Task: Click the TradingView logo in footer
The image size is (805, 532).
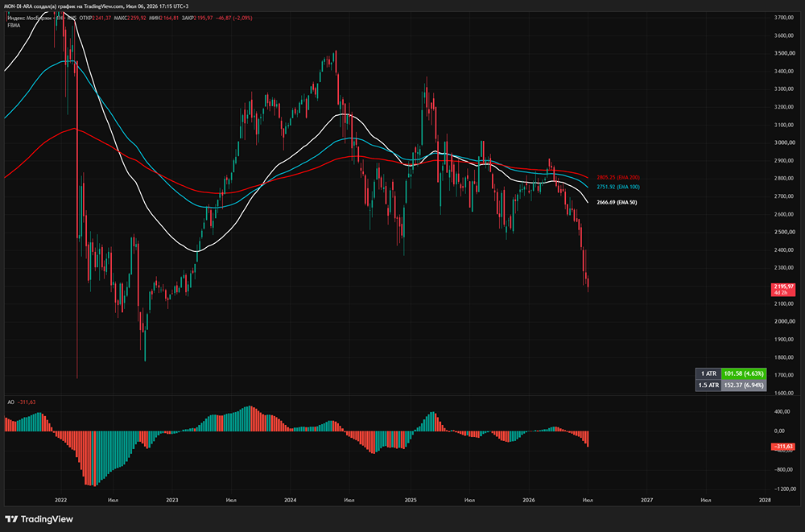Action: tap(39, 519)
